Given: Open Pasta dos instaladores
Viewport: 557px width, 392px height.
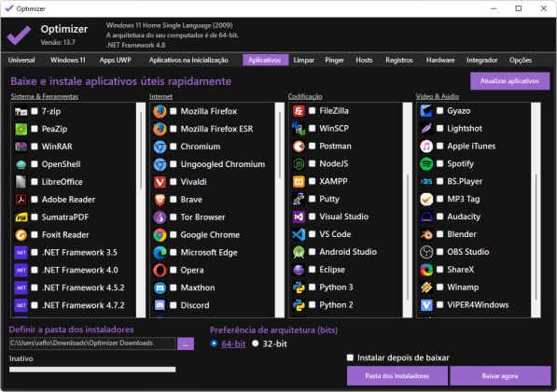Looking at the screenshot, I should [x=397, y=376].
